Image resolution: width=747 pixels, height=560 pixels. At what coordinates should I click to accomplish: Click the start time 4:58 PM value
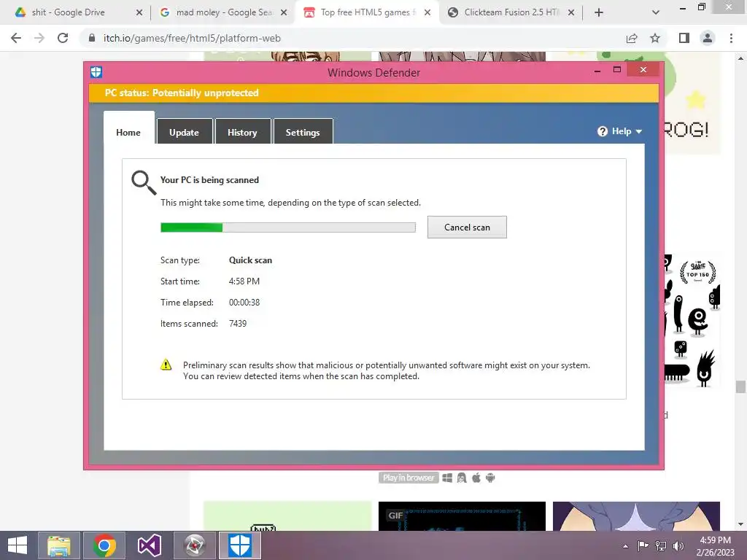coord(244,281)
